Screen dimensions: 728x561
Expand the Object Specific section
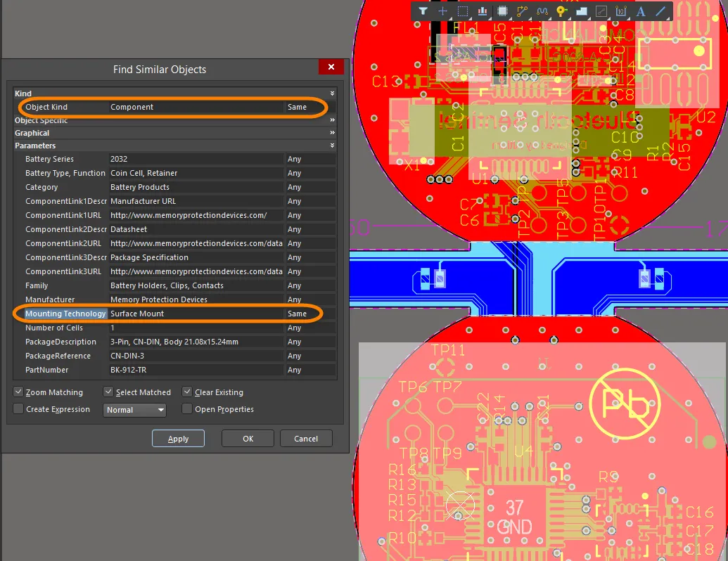(x=332, y=120)
